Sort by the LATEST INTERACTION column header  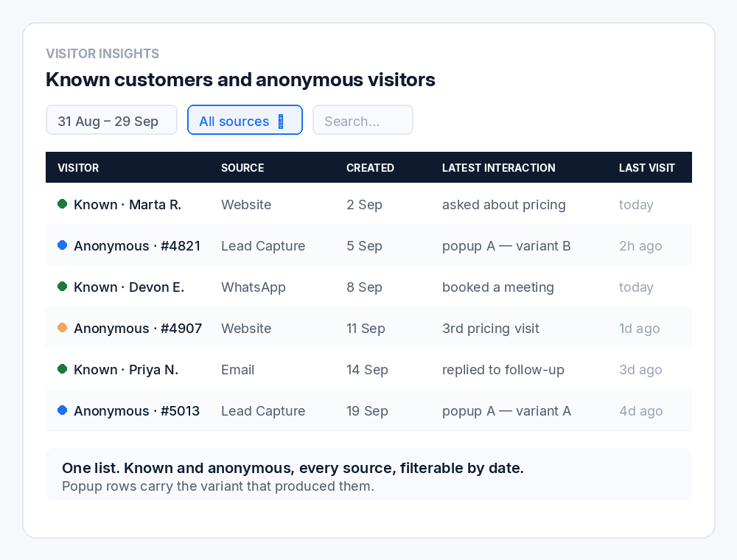click(498, 168)
